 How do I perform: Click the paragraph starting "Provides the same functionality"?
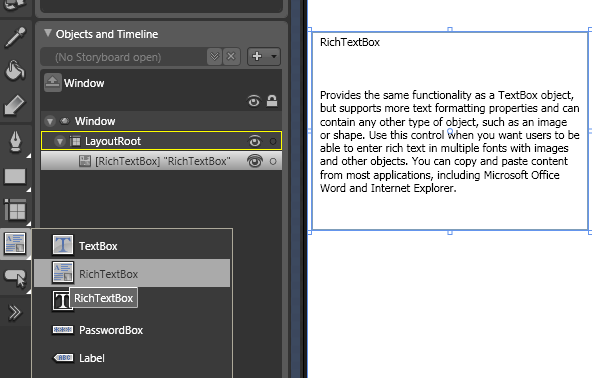point(449,142)
